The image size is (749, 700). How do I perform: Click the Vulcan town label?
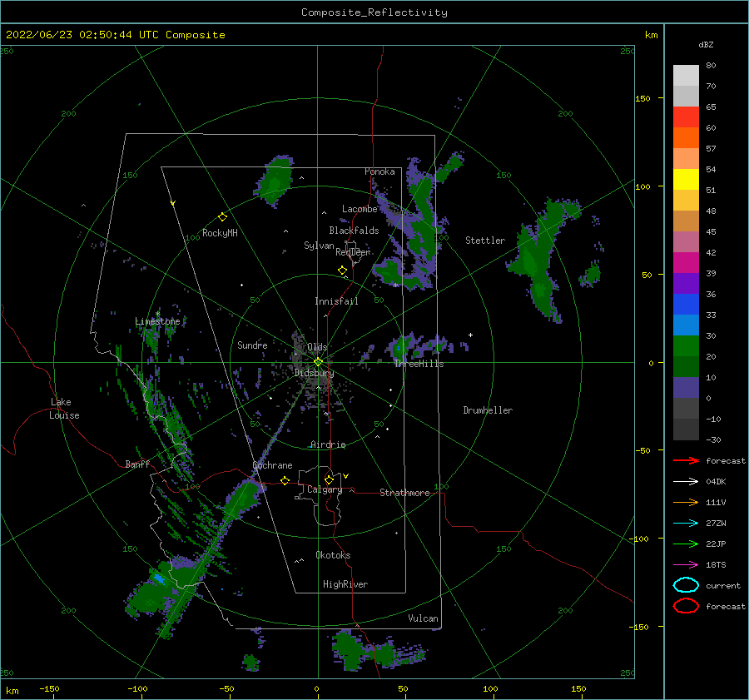click(x=423, y=618)
